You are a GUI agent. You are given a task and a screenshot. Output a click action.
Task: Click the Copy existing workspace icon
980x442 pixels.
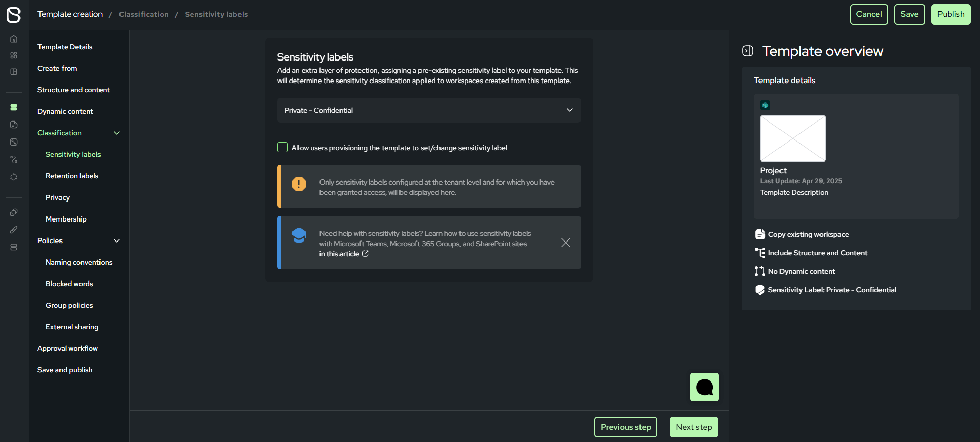tap(760, 234)
